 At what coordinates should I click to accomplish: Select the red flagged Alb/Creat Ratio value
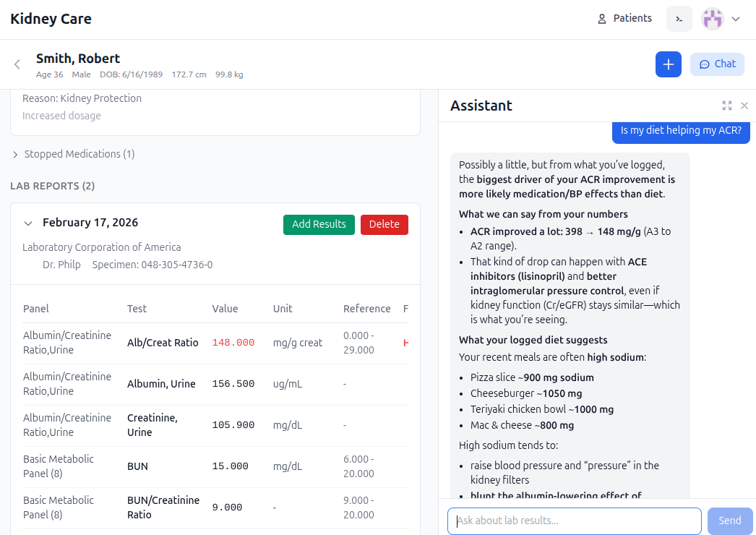tap(232, 342)
